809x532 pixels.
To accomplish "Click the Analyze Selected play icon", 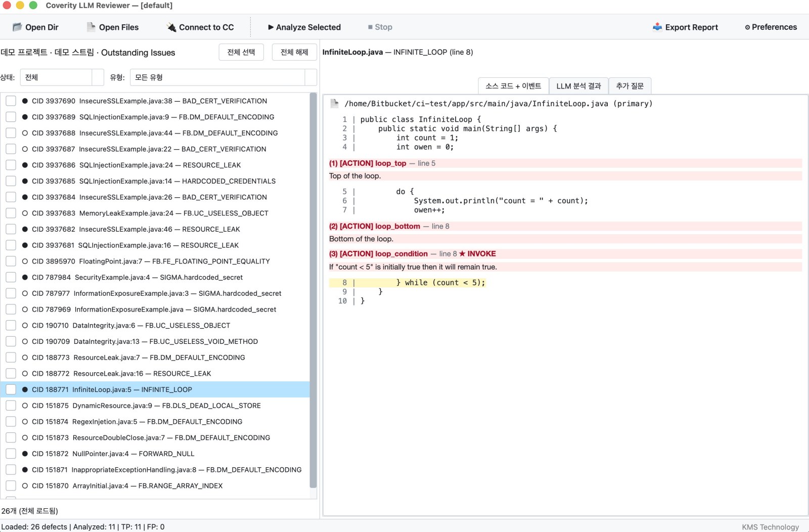I will tap(271, 27).
